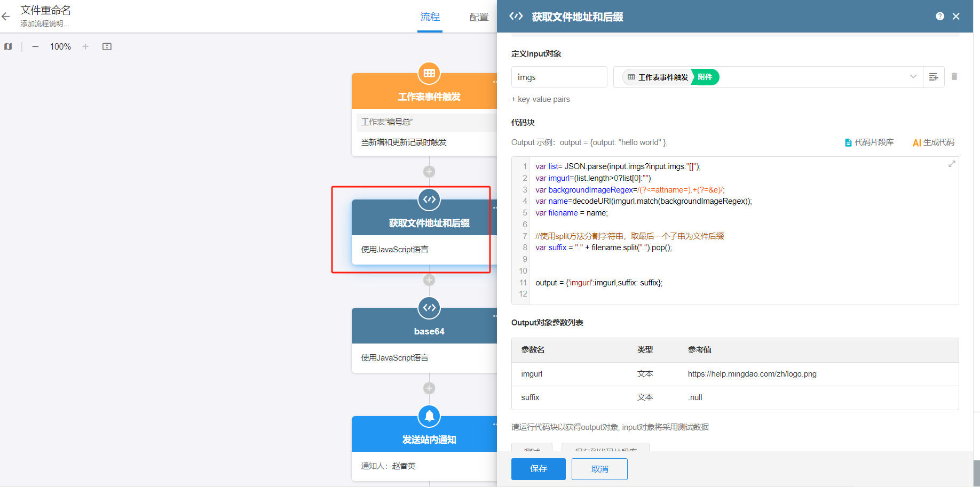This screenshot has width=980, height=487.
Task: Click the .null reference value
Action: (695, 397)
